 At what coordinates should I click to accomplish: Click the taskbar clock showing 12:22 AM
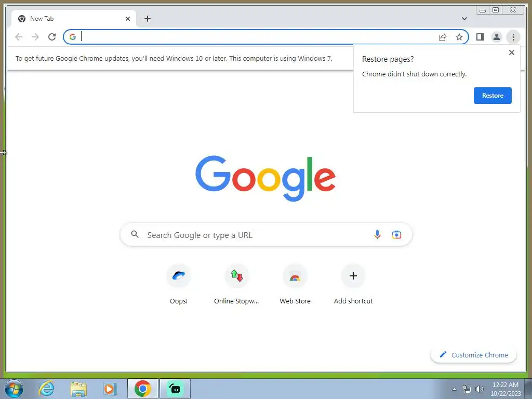505,389
